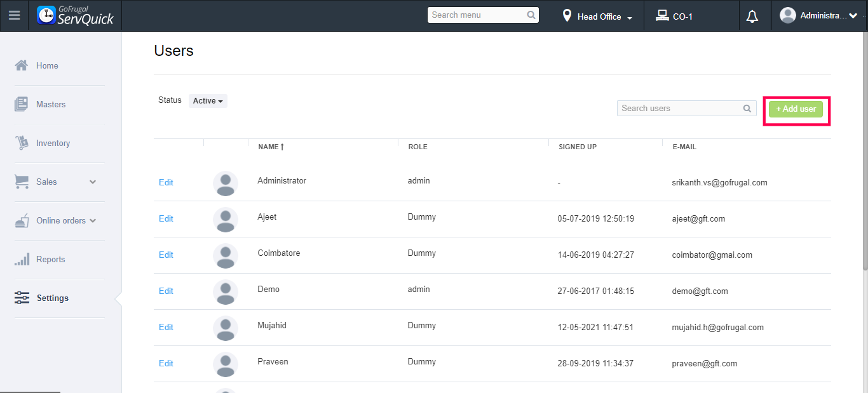This screenshot has height=393, width=868.
Task: Go to Home in sidebar
Action: click(x=47, y=65)
